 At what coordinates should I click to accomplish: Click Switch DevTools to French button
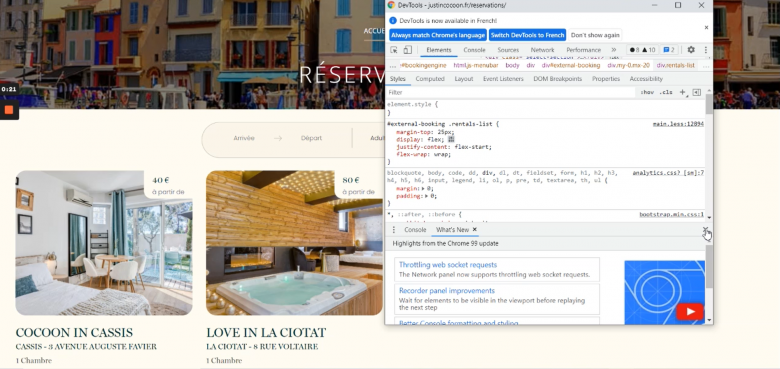coord(527,35)
